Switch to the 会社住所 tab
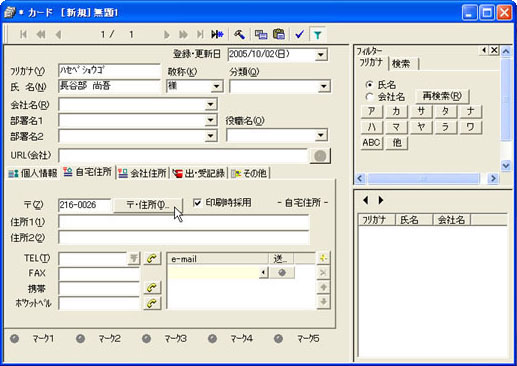This screenshot has height=366, width=517. click(x=143, y=173)
